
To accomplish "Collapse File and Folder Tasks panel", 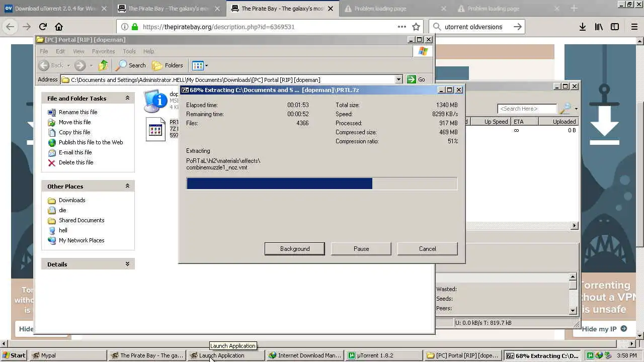I will pyautogui.click(x=127, y=98).
